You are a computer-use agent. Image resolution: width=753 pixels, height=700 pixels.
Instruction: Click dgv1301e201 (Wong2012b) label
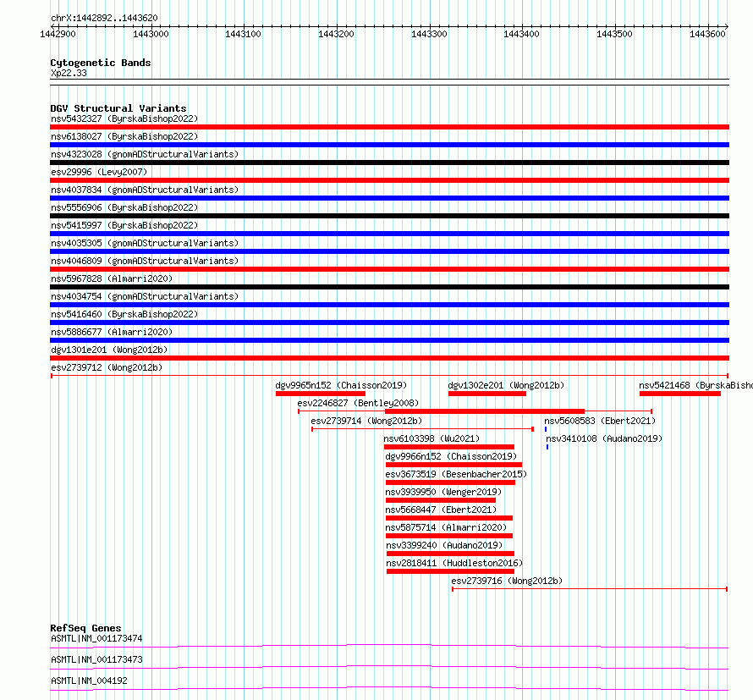click(x=109, y=350)
